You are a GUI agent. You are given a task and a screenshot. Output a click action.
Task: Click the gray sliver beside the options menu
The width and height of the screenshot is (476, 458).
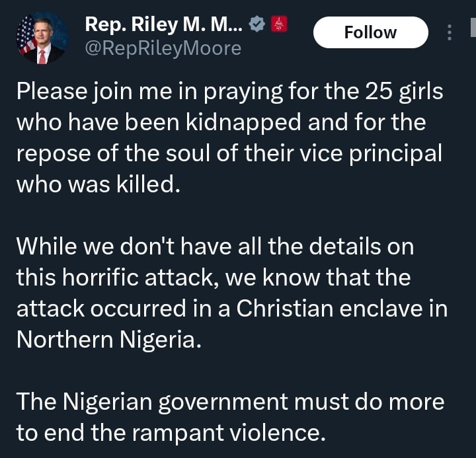click(x=472, y=28)
